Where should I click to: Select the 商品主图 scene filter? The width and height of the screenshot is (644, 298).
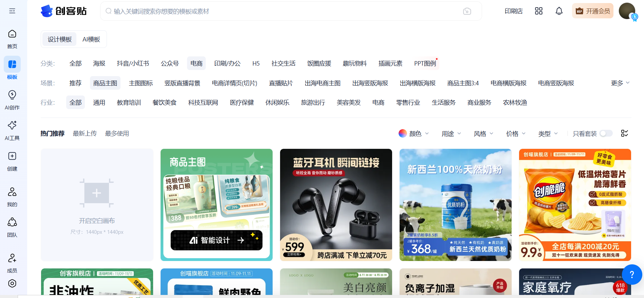pos(105,83)
